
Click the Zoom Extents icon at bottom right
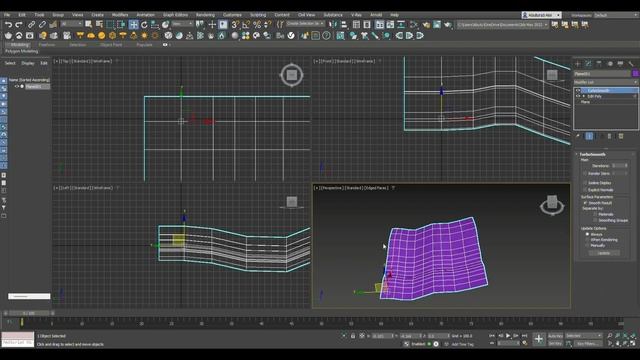625,336
